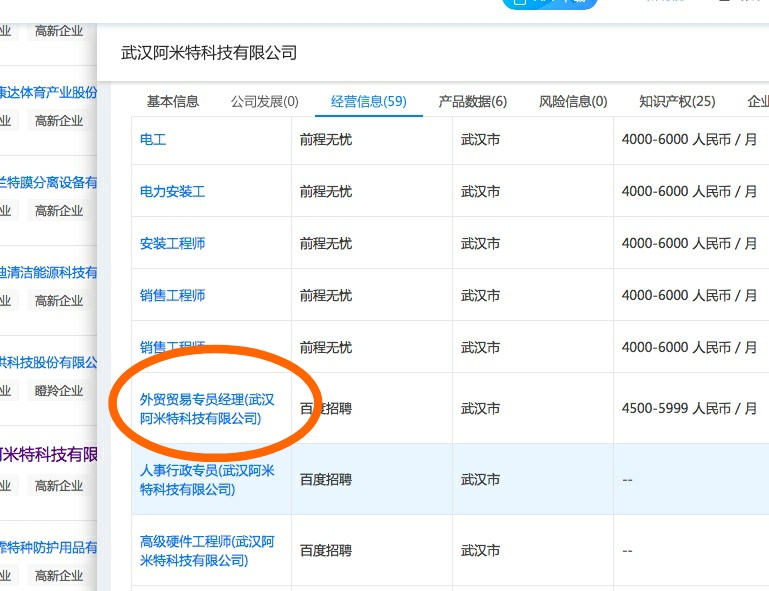Open the 安装工程师 job link
This screenshot has height=591, width=769.
[x=172, y=243]
